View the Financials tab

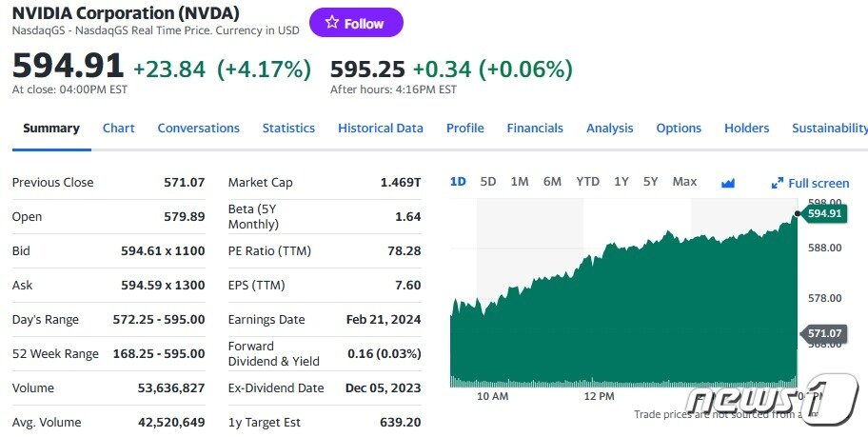(535, 129)
